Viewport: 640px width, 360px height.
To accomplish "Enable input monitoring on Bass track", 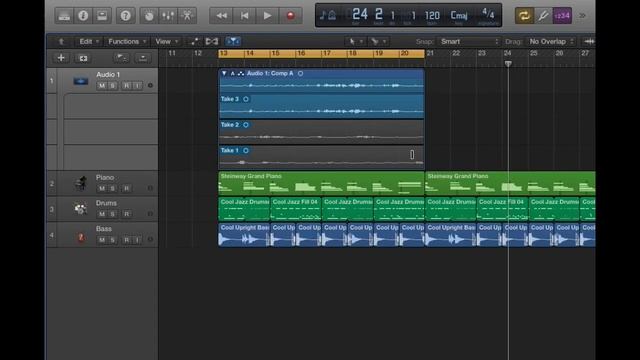I will 138,240.
